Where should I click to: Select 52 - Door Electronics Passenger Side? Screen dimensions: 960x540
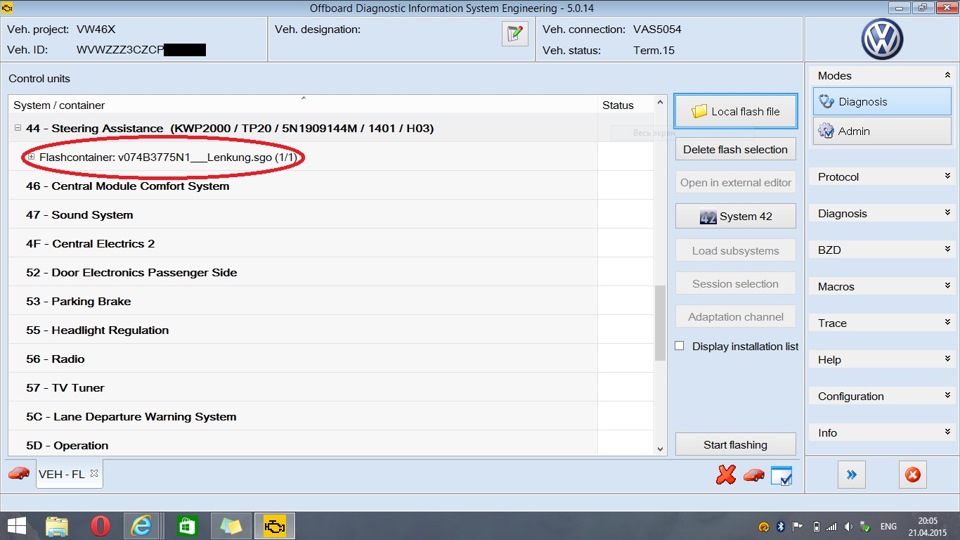331,272
